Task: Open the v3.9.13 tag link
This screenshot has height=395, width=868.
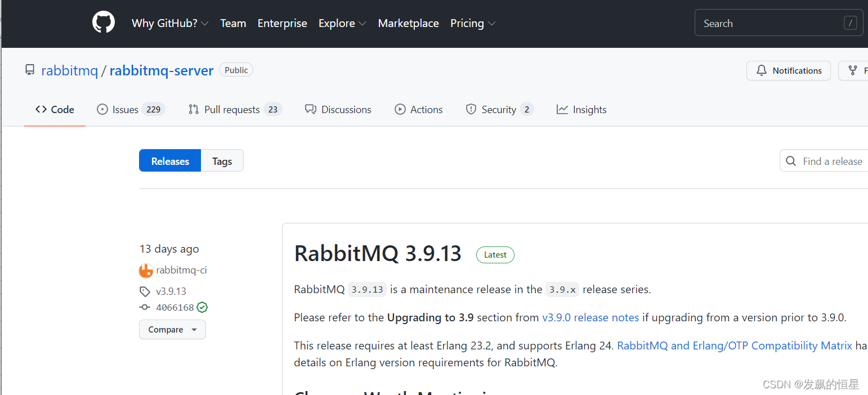Action: coord(171,291)
